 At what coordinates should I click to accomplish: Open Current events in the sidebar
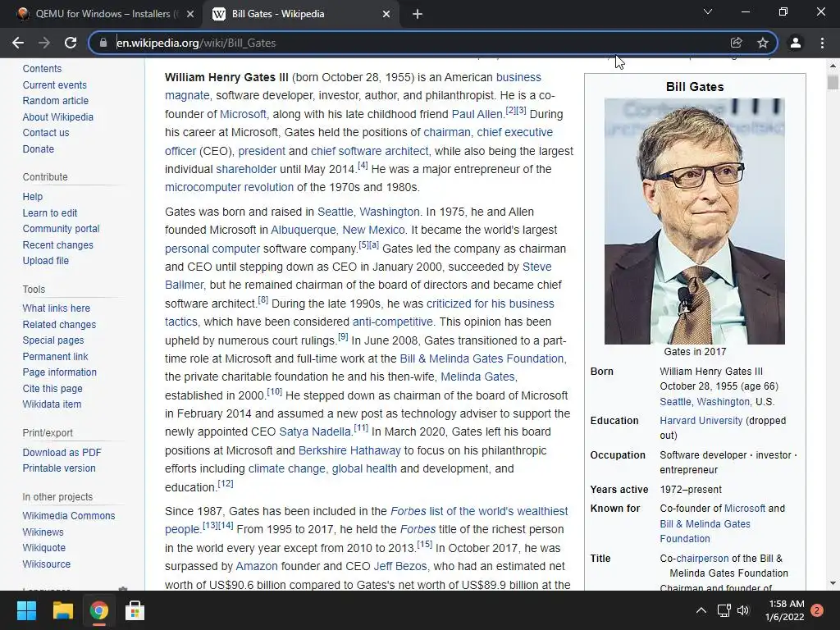[x=54, y=84]
